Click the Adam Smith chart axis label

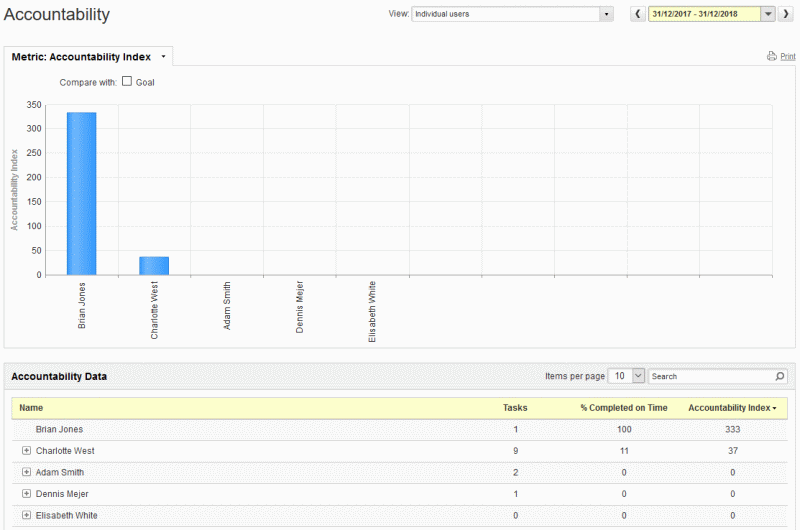coord(227,306)
